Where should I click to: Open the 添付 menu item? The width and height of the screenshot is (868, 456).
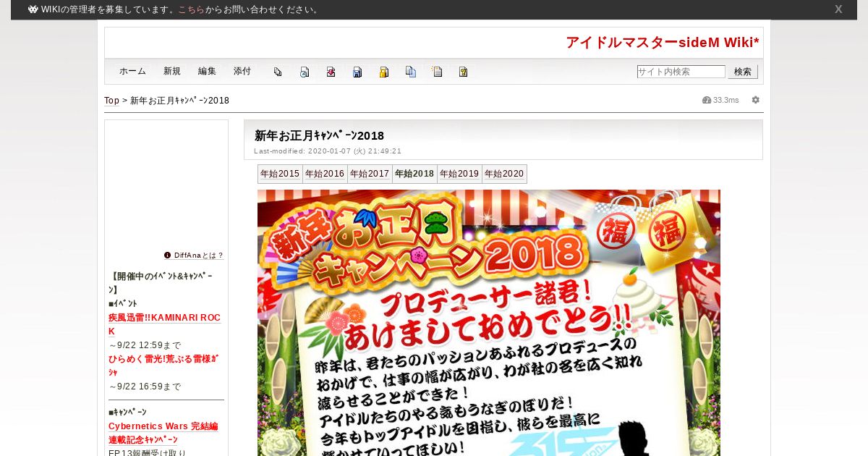coord(242,72)
